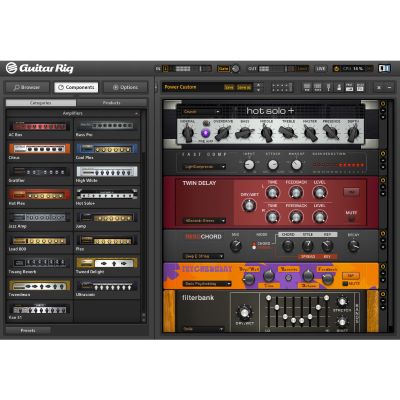Toggle the Twin Delay MUTE button
Screen dimensions: 400x400
click(351, 219)
